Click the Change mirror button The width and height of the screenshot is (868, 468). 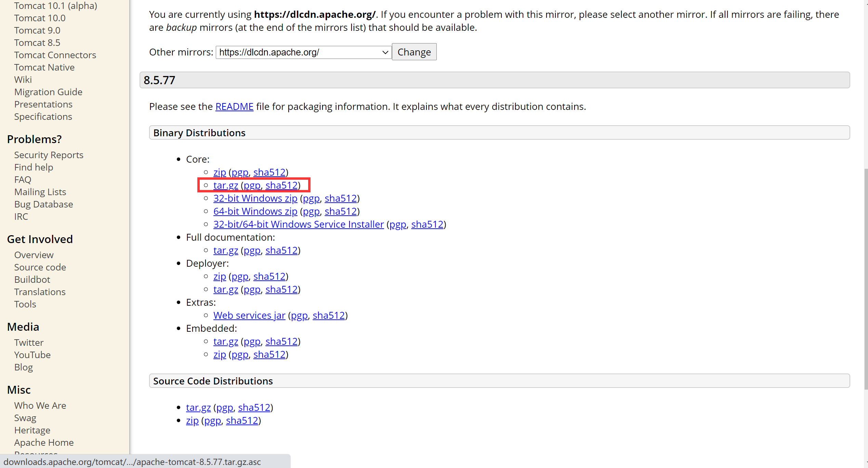click(414, 52)
